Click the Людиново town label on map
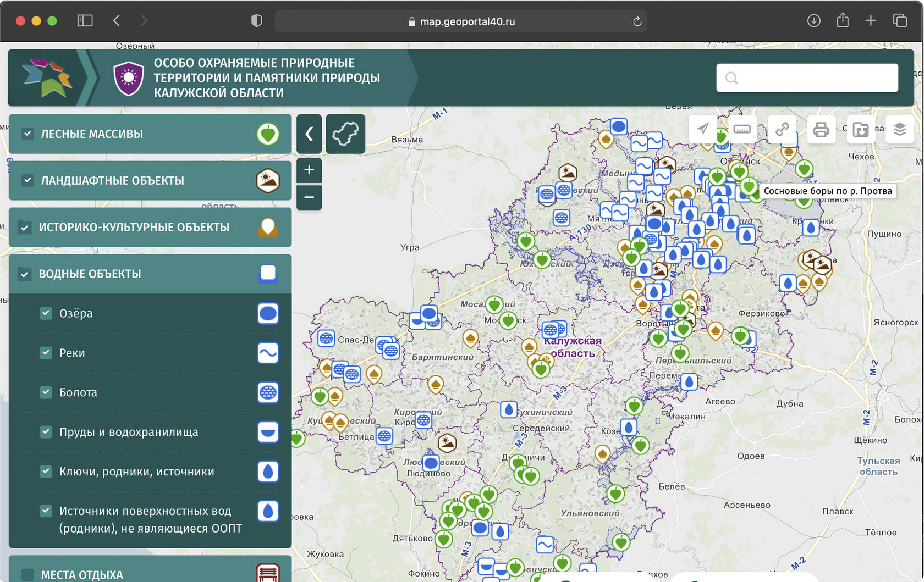 click(428, 473)
